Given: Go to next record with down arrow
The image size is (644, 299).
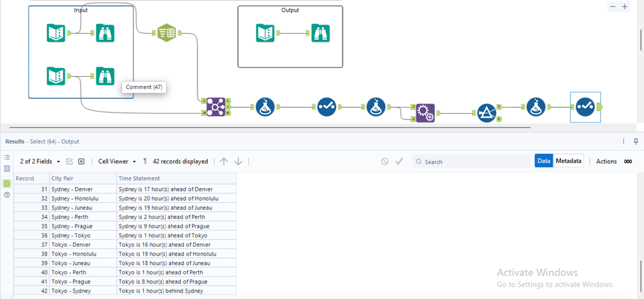Looking at the screenshot, I should pos(238,161).
